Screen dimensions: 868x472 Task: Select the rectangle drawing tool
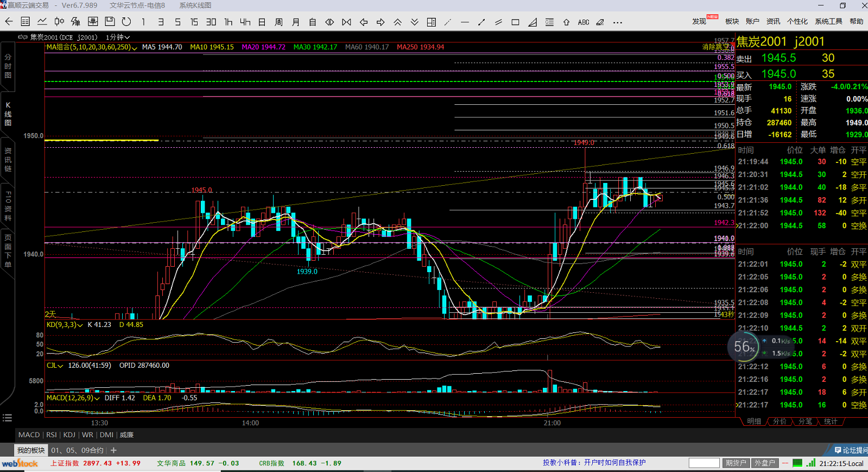(x=515, y=22)
